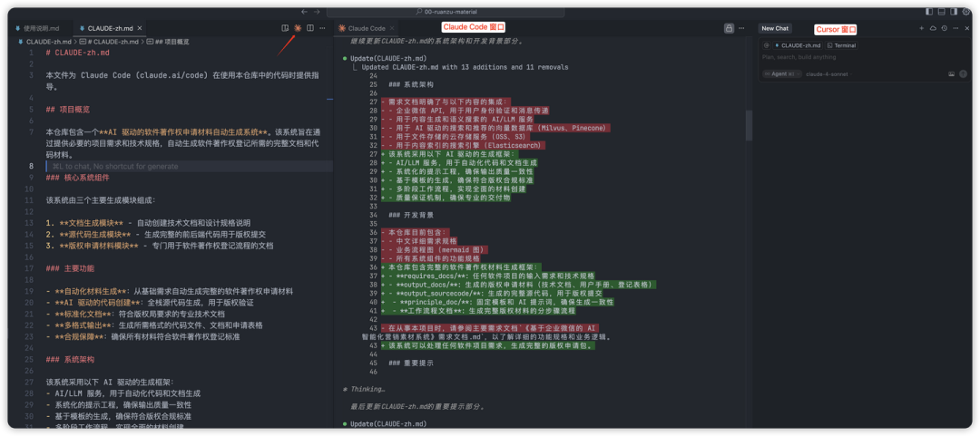The height and width of the screenshot is (436, 980).
Task: Click the '### 核心系统组件' heading line
Action: point(77,178)
